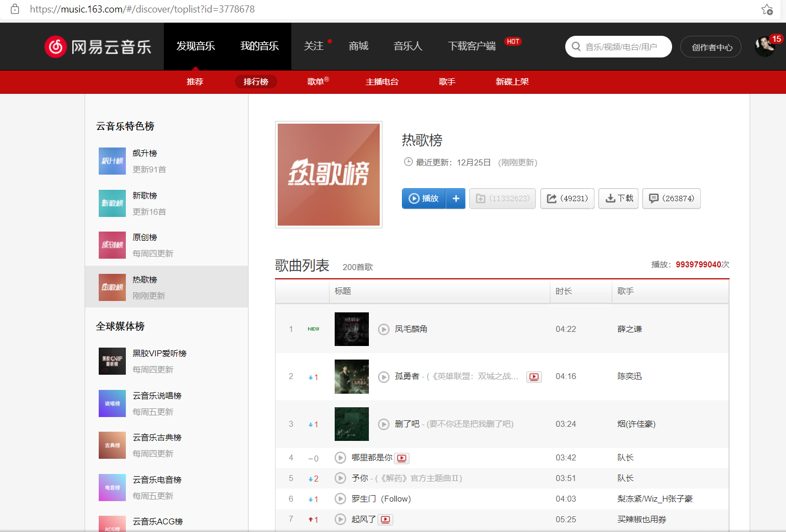Select the 新碟上架 sub-navigation item
Viewport: 786px width, 532px height.
point(512,82)
